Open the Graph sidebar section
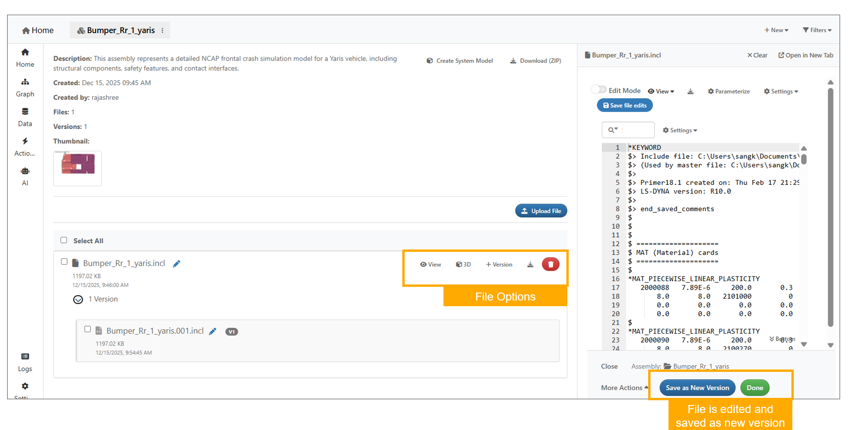The image size is (868, 430). pyautogui.click(x=25, y=87)
